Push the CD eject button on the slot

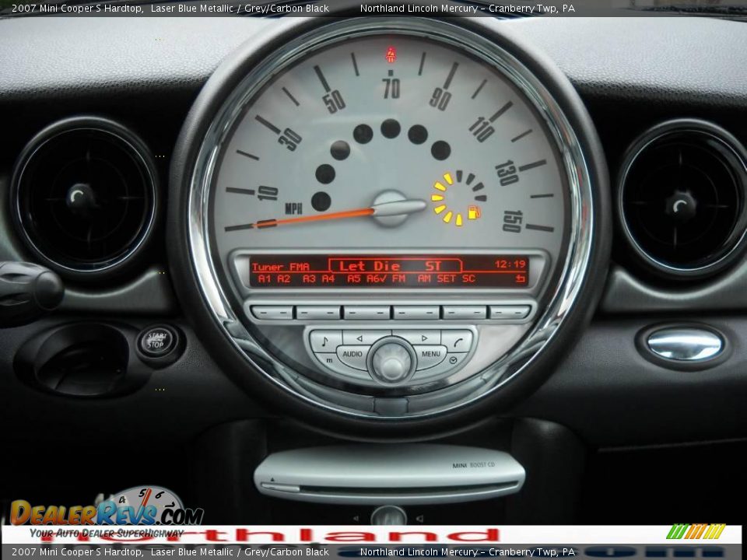(280, 487)
